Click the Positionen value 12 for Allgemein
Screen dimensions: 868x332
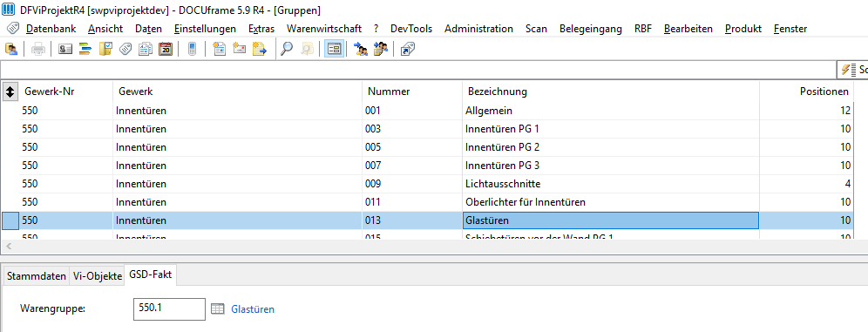click(806, 111)
